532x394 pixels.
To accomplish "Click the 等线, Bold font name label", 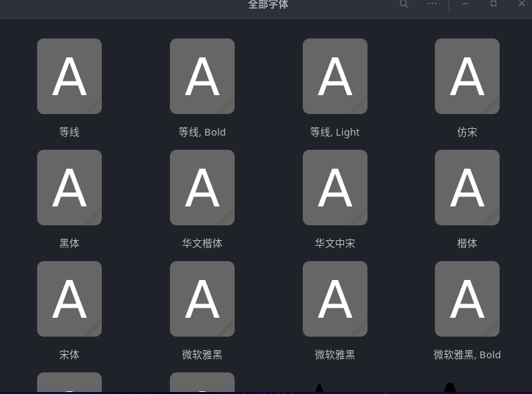I will click(202, 132).
